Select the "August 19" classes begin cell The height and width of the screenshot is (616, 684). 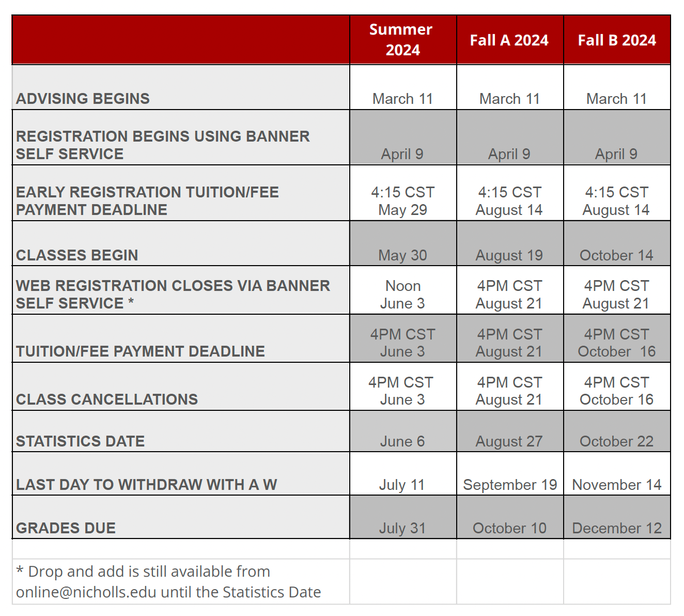pyautogui.click(x=509, y=255)
